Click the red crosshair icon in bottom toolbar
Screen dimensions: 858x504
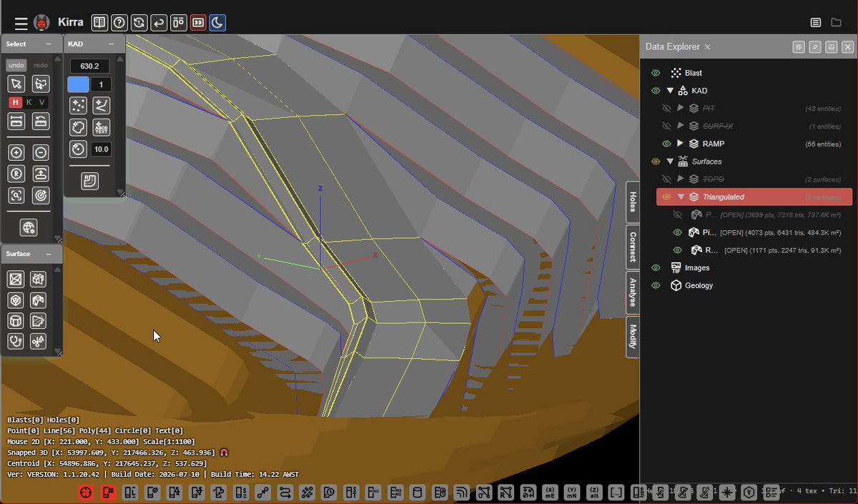click(x=85, y=493)
